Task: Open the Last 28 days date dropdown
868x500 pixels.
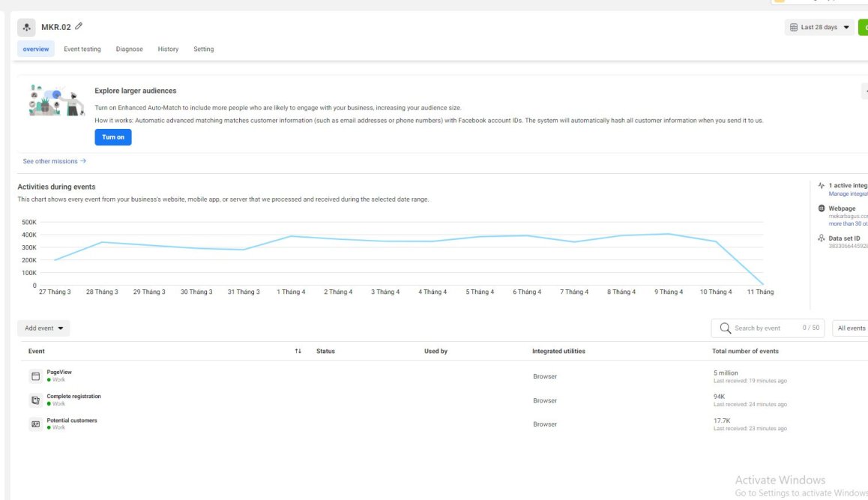Action: tap(819, 27)
